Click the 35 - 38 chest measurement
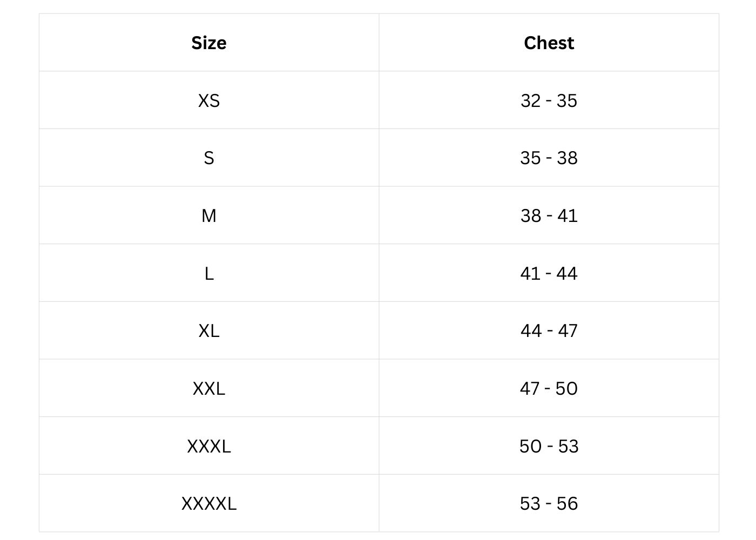 (549, 158)
